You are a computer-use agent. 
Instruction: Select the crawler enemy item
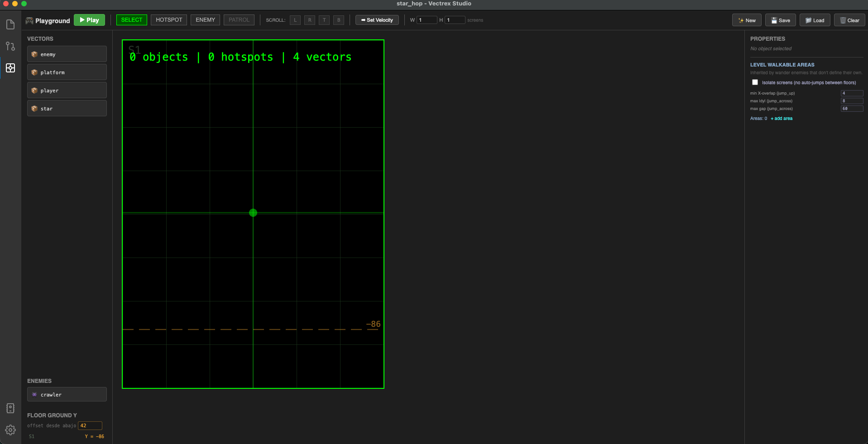[67, 394]
